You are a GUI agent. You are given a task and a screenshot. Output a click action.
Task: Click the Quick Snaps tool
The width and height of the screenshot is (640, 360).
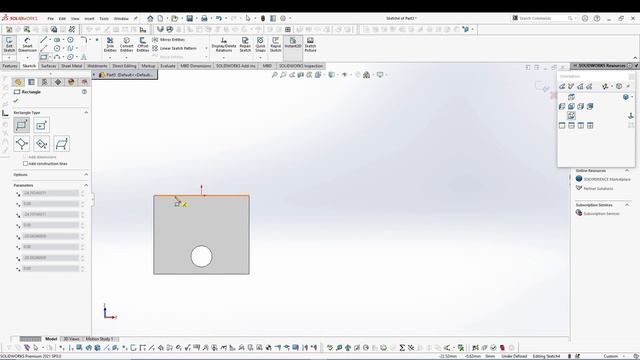(x=260, y=44)
